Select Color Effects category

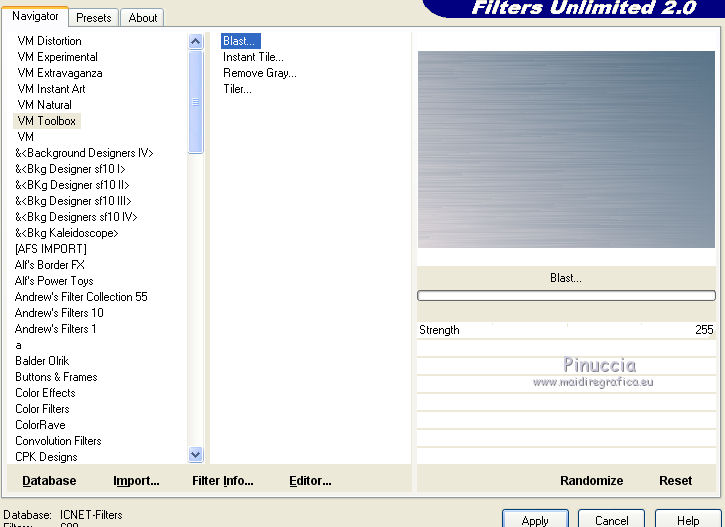pyautogui.click(x=45, y=393)
